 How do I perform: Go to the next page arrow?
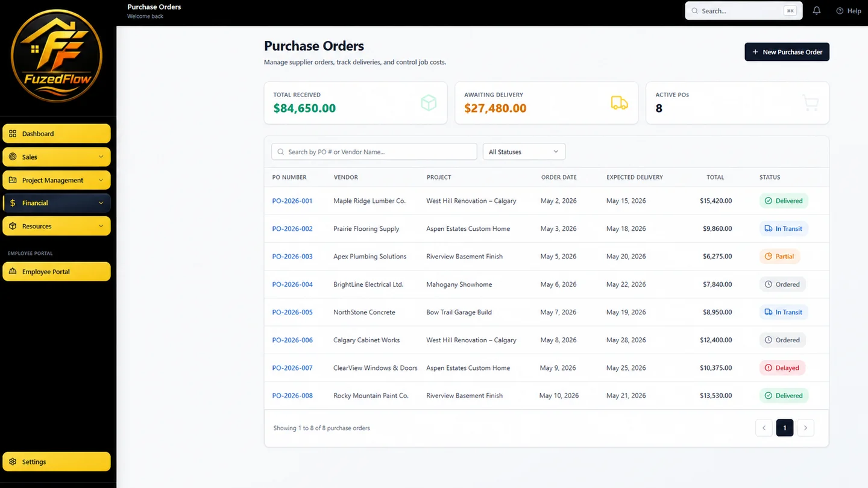[x=805, y=428]
